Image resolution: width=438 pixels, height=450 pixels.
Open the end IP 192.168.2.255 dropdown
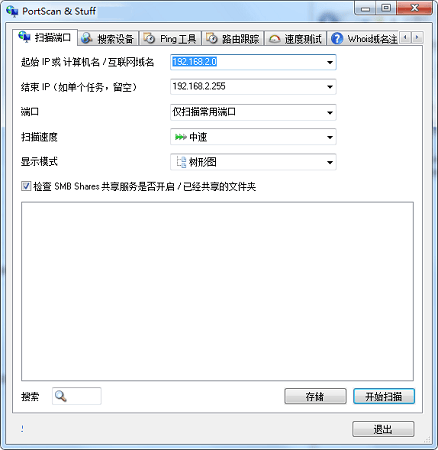(x=330, y=87)
